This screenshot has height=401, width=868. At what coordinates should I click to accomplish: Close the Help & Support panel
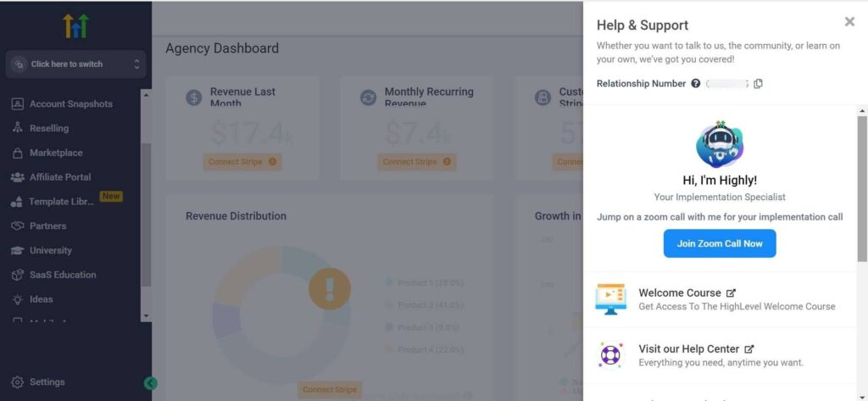click(849, 22)
